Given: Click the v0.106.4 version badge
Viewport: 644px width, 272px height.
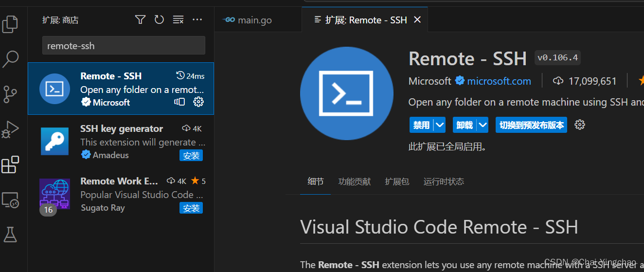Looking at the screenshot, I should 557,57.
